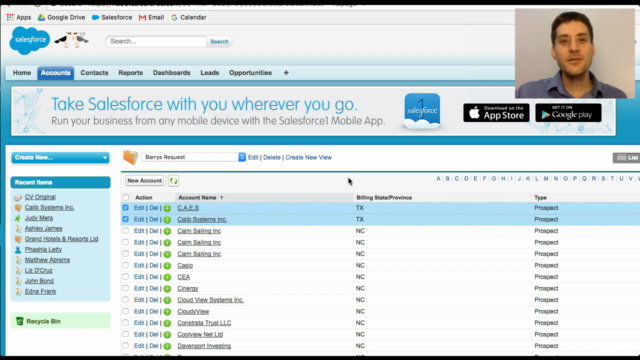Click green plus icon in Constrata Trust LLC row
The width and height of the screenshot is (640, 360).
pos(167,323)
